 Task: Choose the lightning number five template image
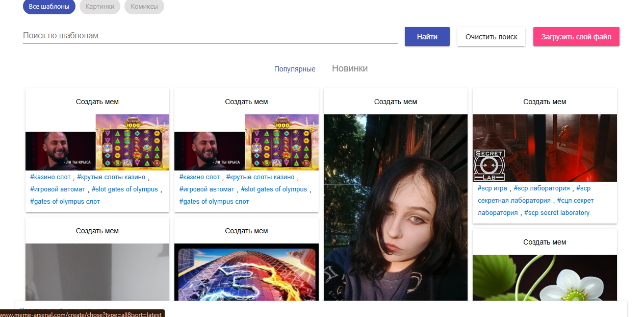[x=246, y=272]
